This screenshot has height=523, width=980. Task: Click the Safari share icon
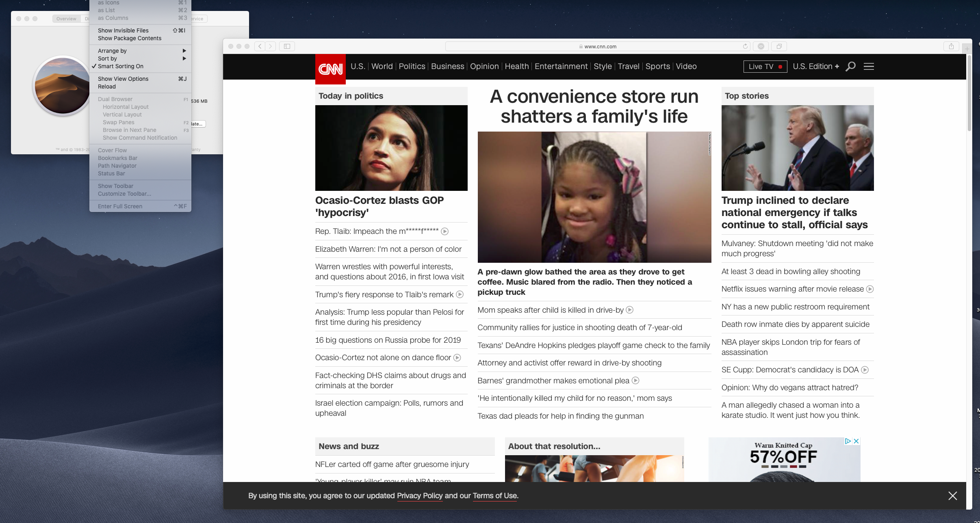point(951,46)
